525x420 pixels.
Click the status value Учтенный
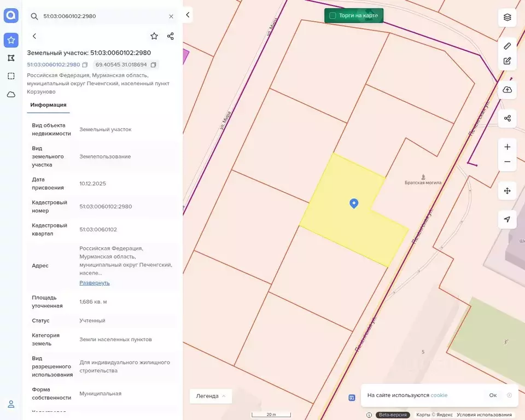pyautogui.click(x=92, y=320)
